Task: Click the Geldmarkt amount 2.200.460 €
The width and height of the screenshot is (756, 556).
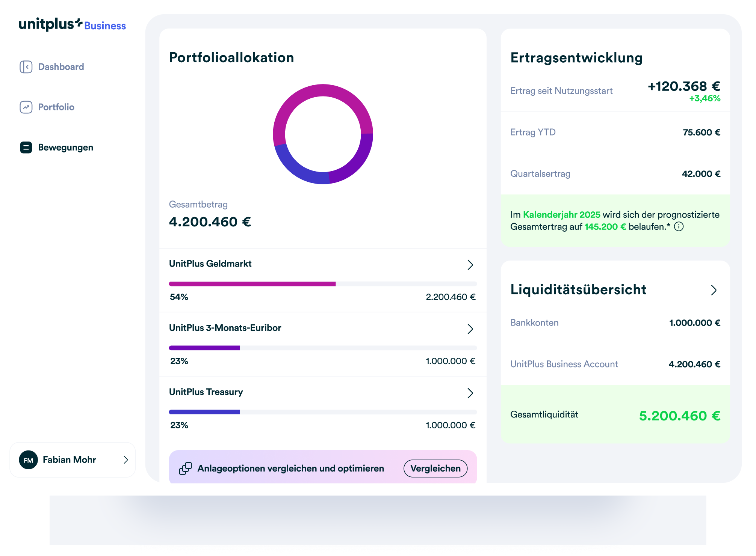Action: 451,297
